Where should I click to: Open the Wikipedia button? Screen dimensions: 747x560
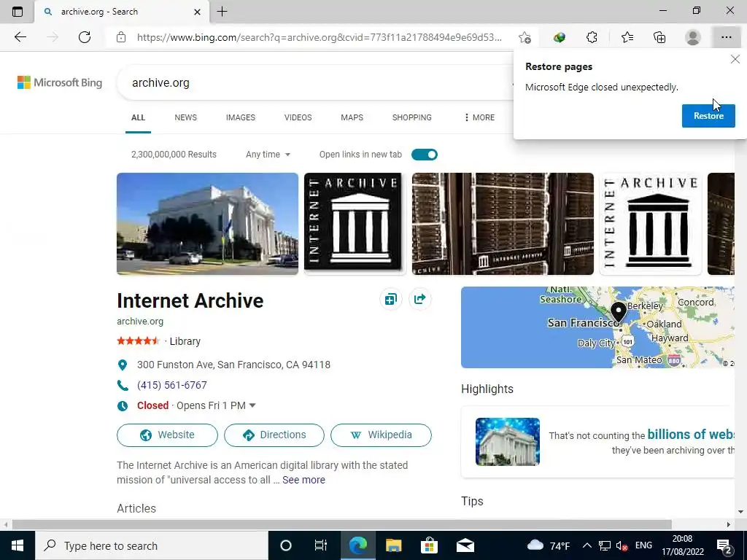point(381,435)
